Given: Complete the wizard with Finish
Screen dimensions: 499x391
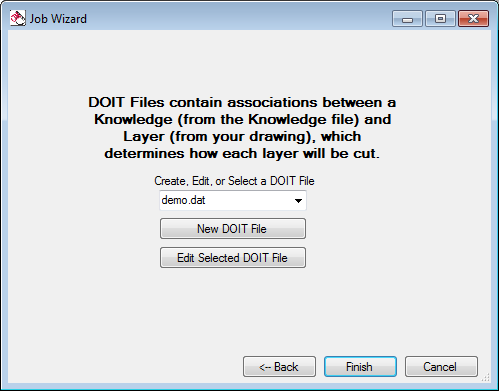Looking at the screenshot, I should 360,367.
